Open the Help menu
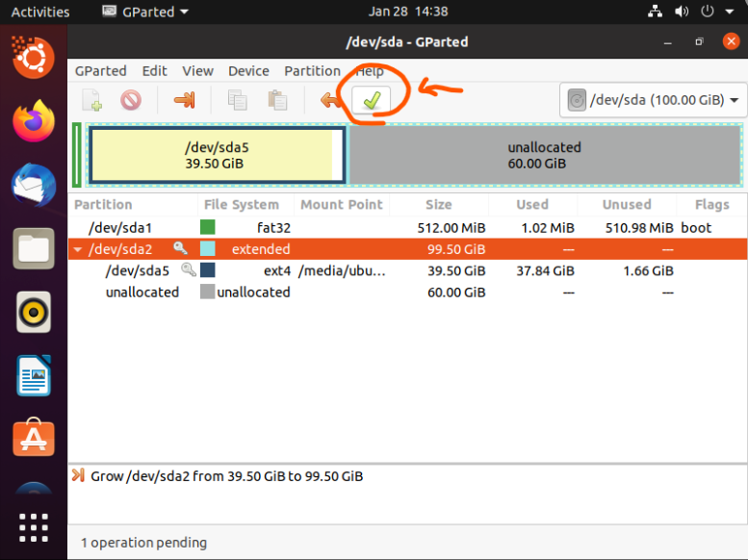 370,71
